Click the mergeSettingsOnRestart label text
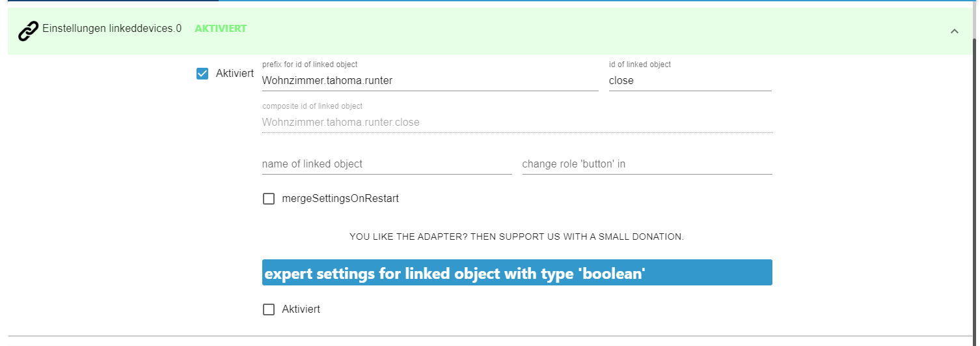 tap(340, 199)
